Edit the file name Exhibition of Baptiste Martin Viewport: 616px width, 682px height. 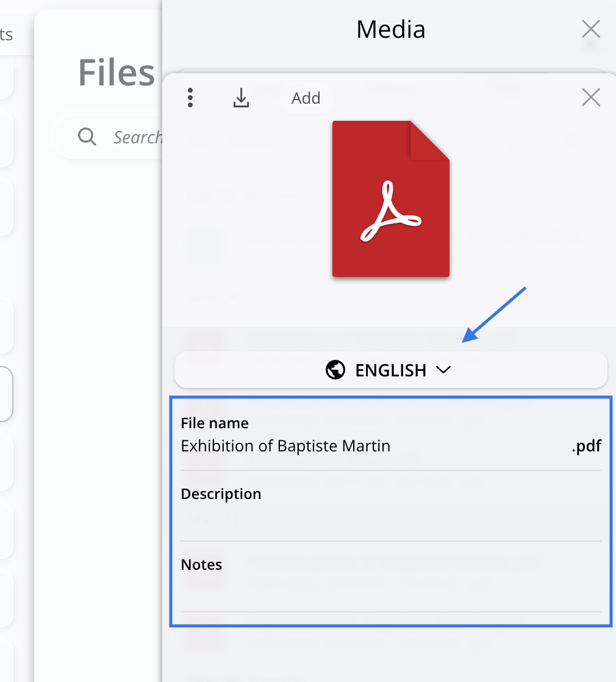[x=285, y=446]
